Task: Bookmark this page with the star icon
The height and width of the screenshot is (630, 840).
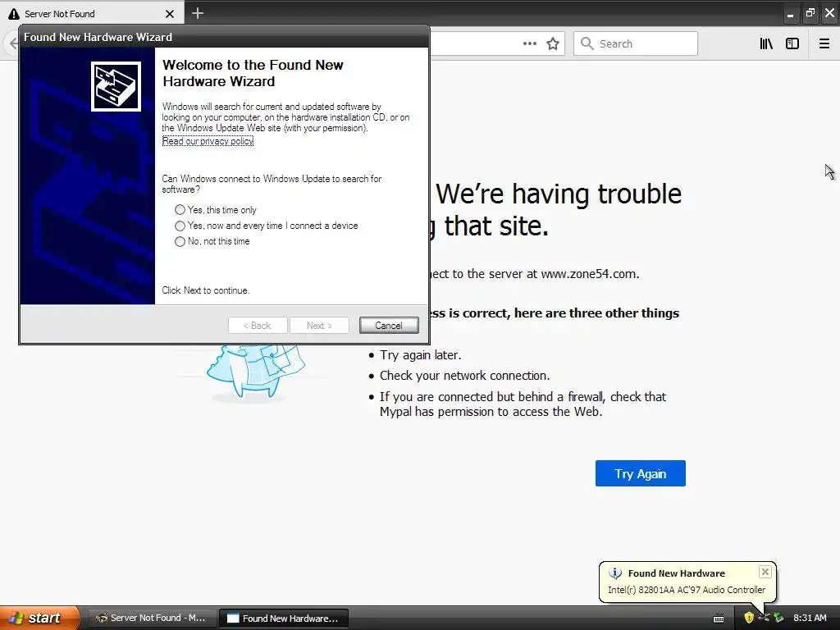Action: (x=553, y=44)
